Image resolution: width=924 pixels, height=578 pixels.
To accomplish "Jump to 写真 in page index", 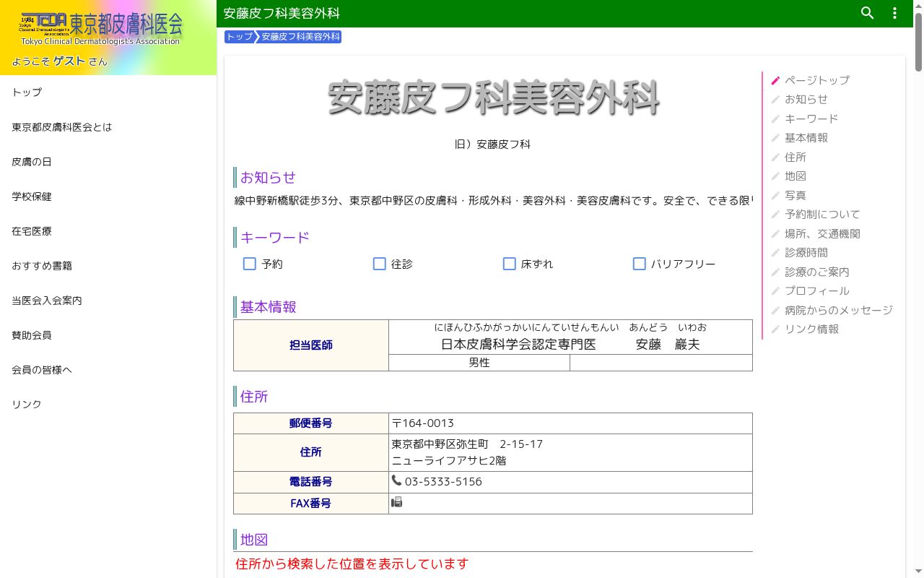I will [x=796, y=195].
